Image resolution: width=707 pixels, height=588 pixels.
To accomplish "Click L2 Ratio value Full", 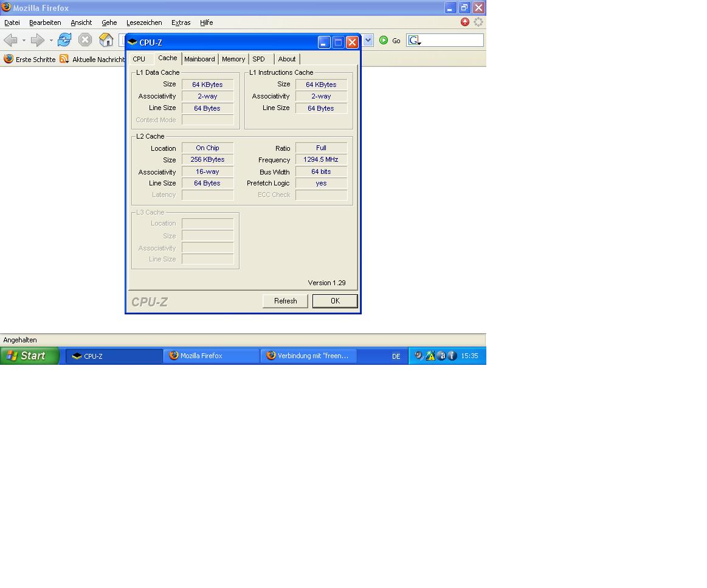I will pos(321,148).
